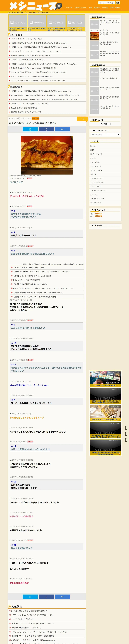The image size is (129, 644).
Task: Open 弁当買ってただけなのに thumbnail card
Action: coord(18,23)
